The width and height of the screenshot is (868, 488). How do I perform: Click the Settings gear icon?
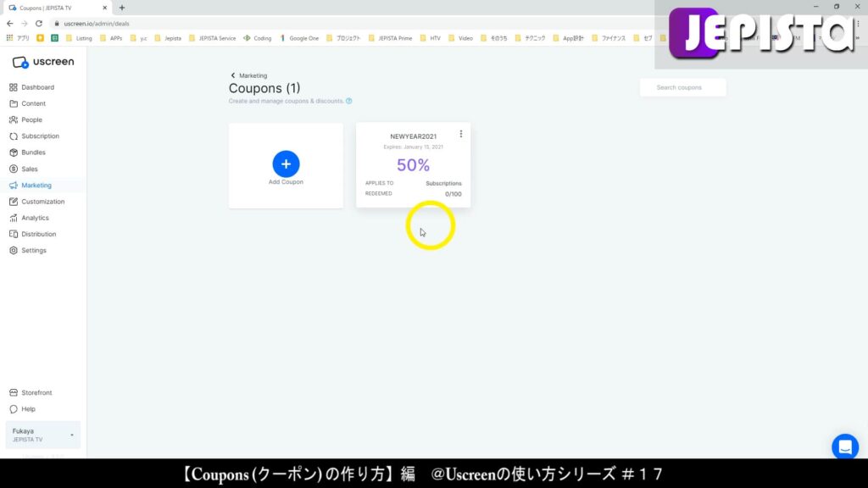coord(14,250)
